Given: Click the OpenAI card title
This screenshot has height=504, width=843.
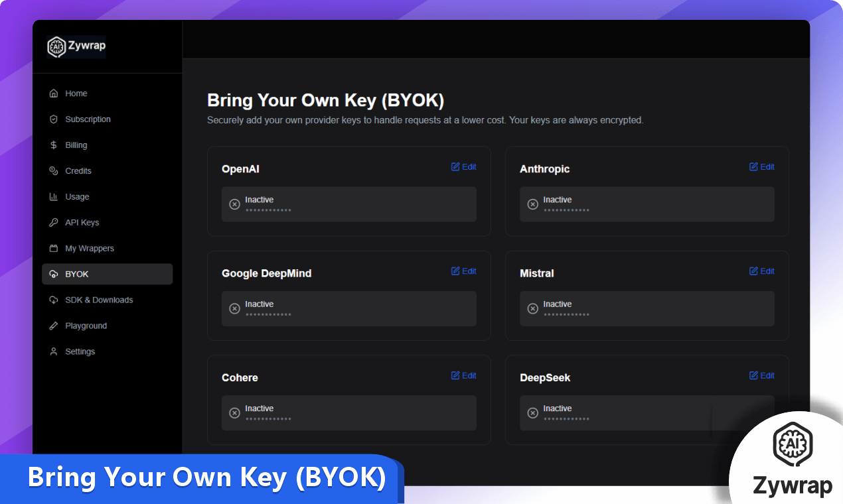Looking at the screenshot, I should [240, 169].
